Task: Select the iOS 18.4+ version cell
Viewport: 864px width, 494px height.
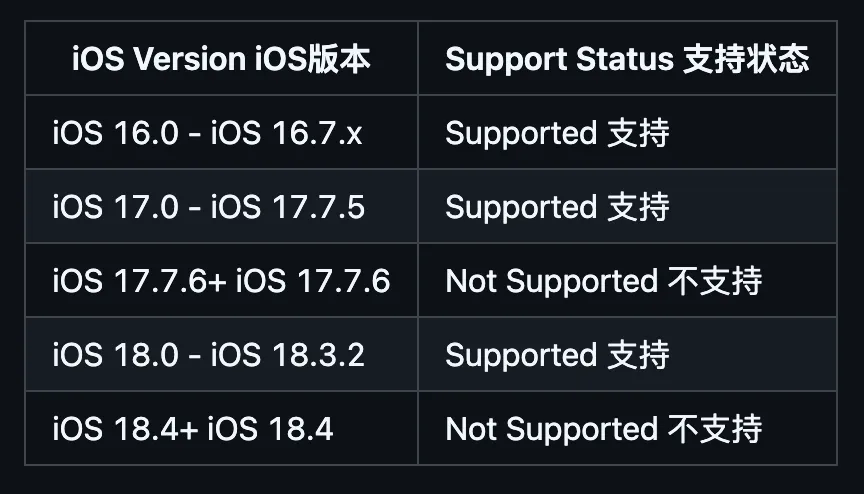Action: click(193, 429)
